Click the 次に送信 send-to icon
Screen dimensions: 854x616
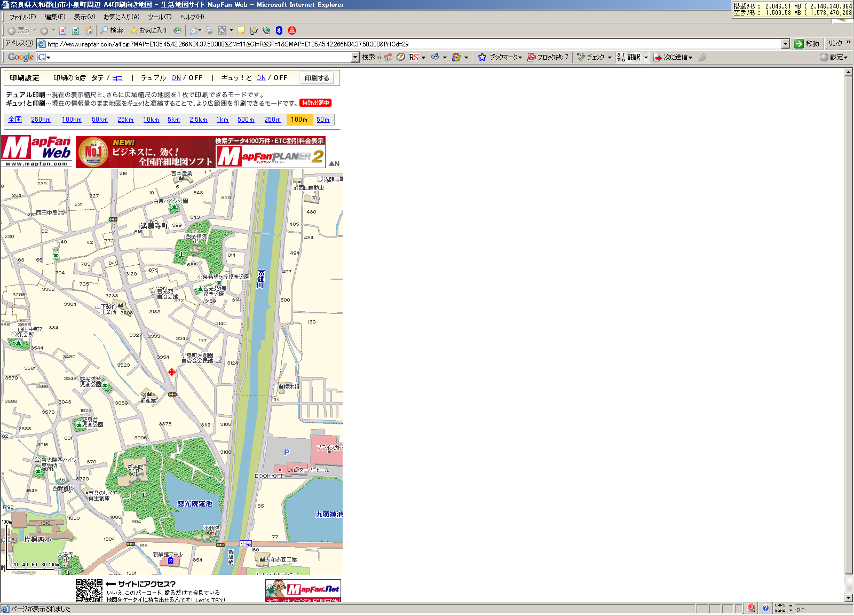(658, 57)
